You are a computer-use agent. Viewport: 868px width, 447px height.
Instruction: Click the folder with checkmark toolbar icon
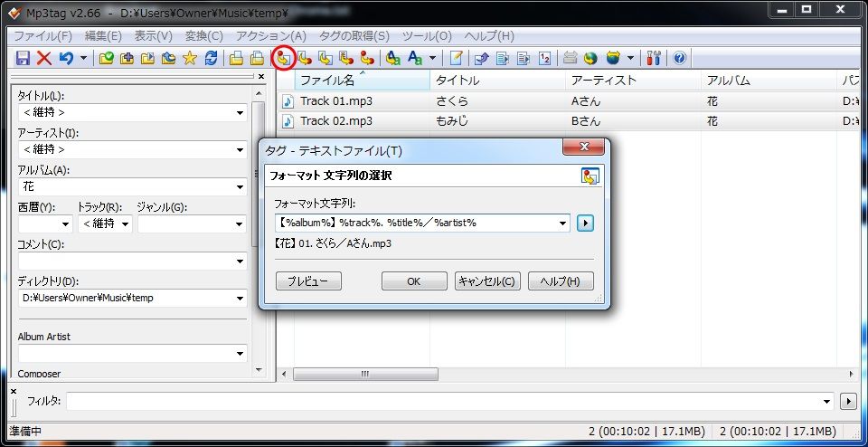pyautogui.click(x=107, y=58)
